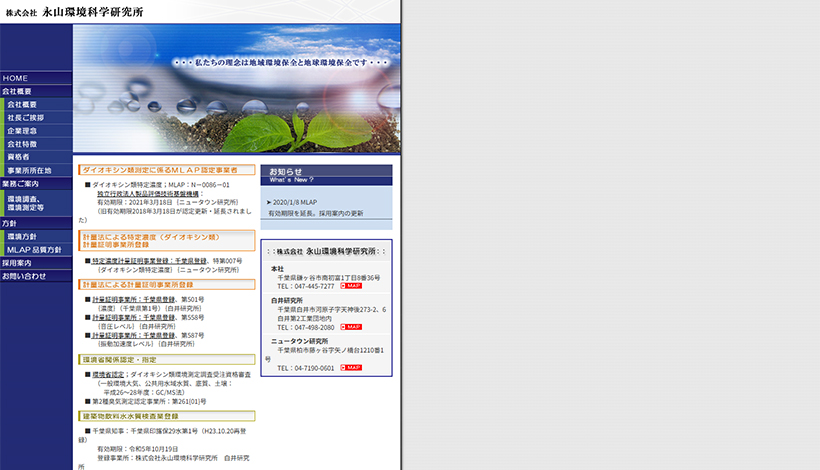Open the 2020/1/8 MLAP news entry
The width and height of the screenshot is (820, 470).
coord(292,202)
